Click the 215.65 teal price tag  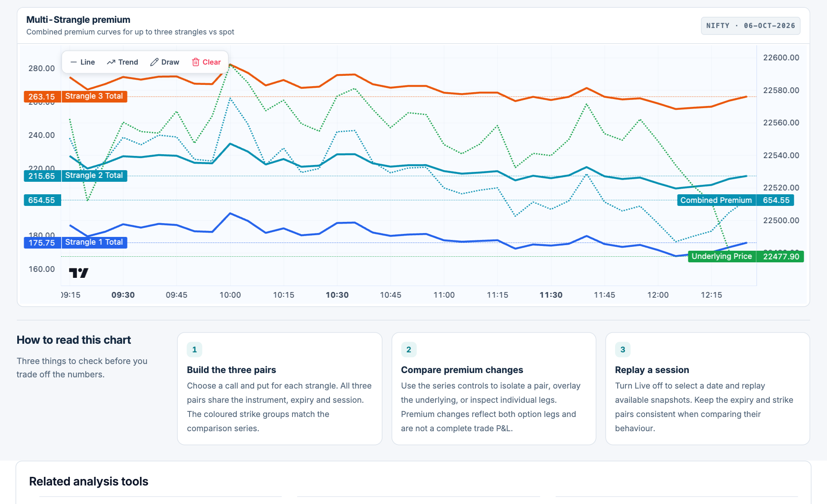[42, 176]
